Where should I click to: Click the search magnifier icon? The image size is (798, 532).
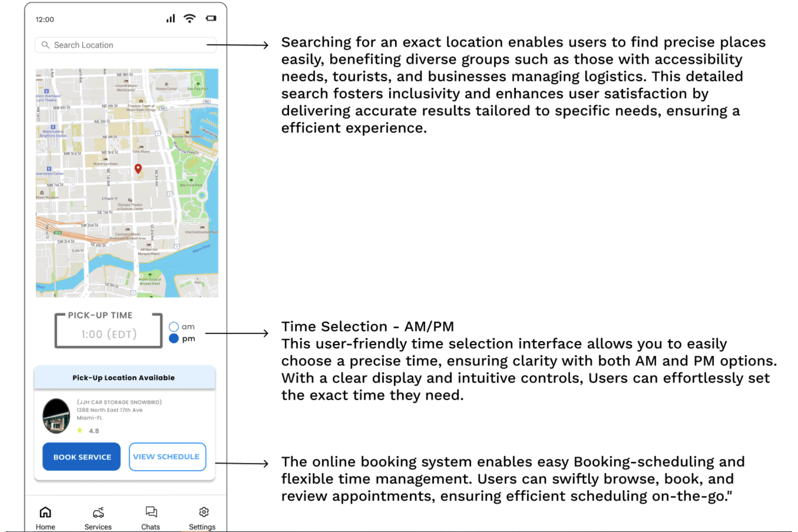[x=46, y=45]
